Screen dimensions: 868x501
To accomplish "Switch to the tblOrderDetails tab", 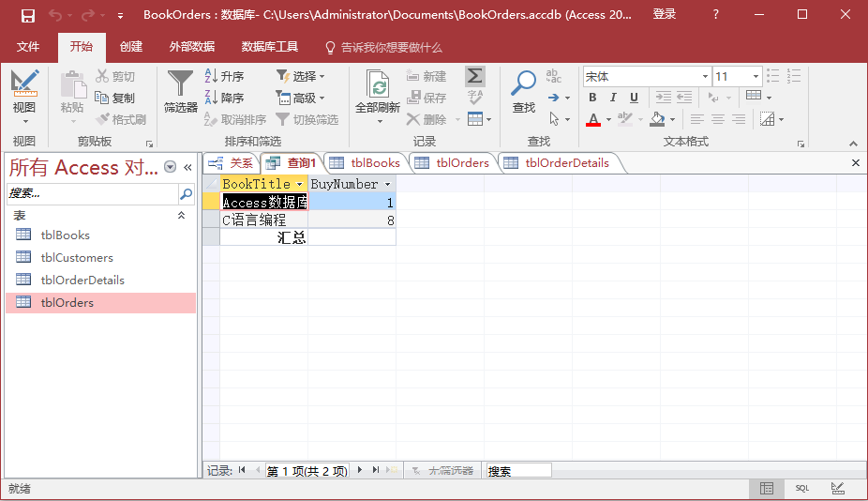I will [x=566, y=163].
